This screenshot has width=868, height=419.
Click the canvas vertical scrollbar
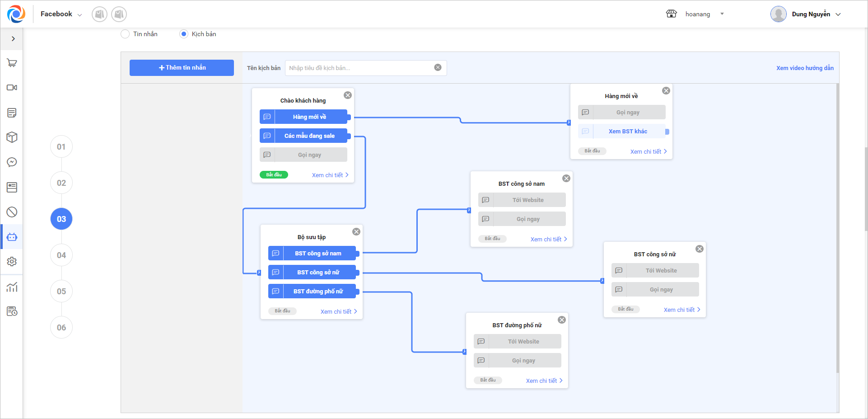[x=837, y=226]
